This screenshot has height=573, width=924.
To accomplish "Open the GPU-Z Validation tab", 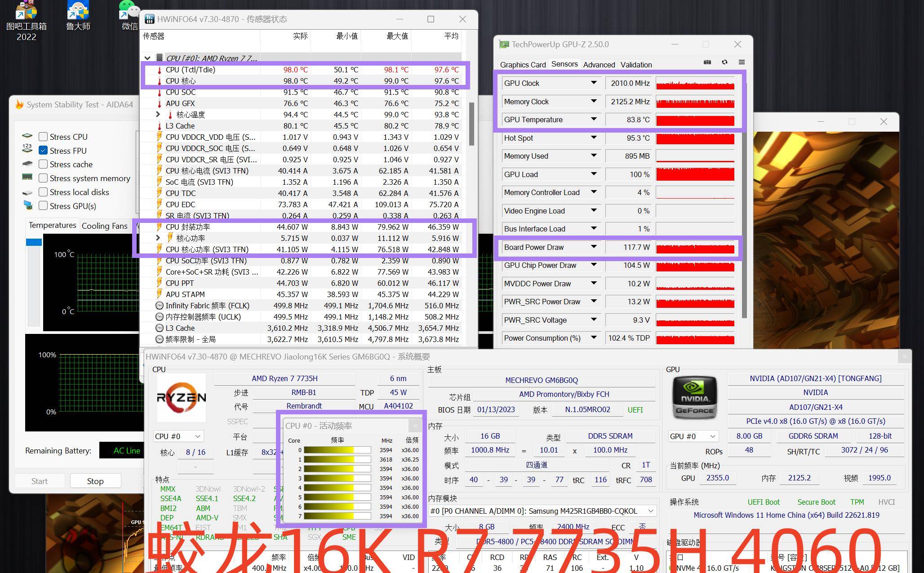I will 636,65.
